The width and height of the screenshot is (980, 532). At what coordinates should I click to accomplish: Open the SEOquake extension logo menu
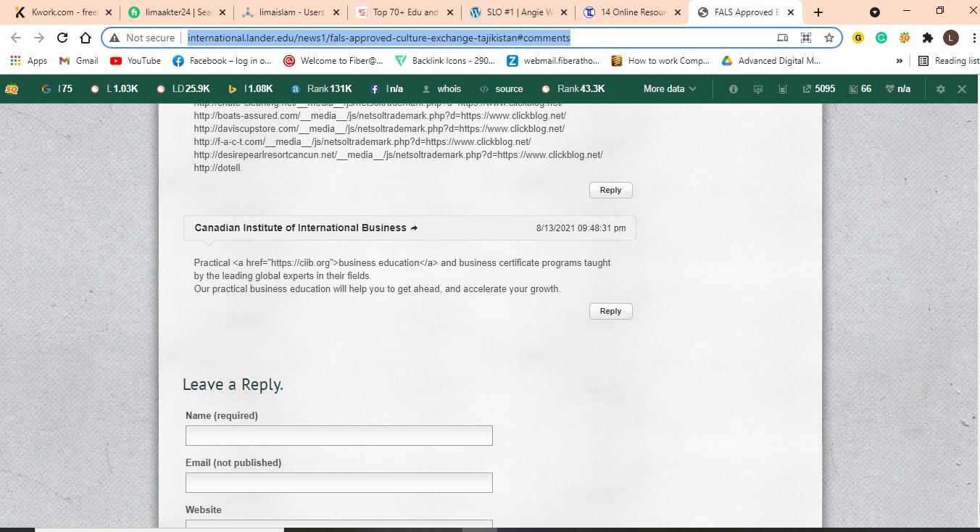click(x=10, y=88)
